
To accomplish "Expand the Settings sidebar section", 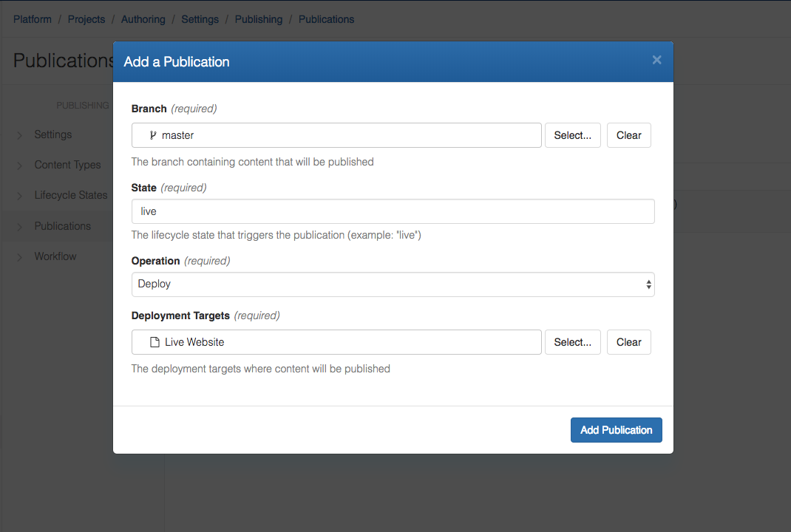I will [x=52, y=134].
